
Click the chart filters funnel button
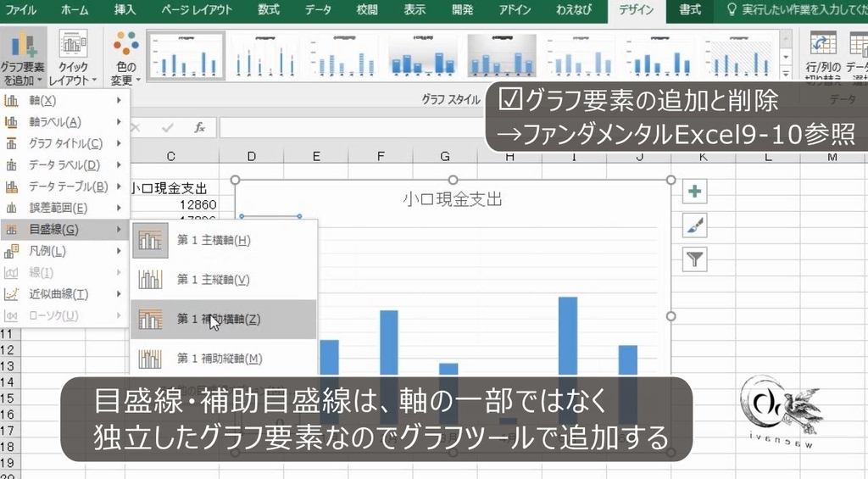coord(694,259)
